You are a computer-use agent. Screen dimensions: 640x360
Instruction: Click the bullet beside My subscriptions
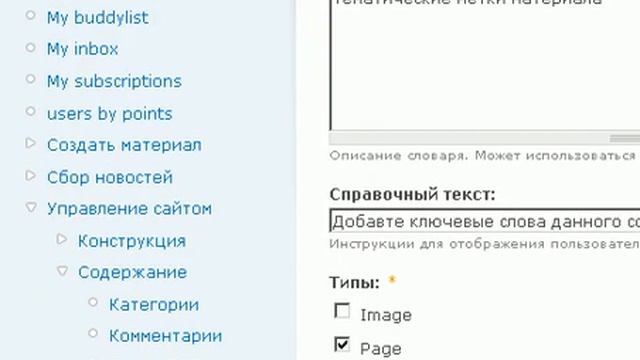pos(31,79)
